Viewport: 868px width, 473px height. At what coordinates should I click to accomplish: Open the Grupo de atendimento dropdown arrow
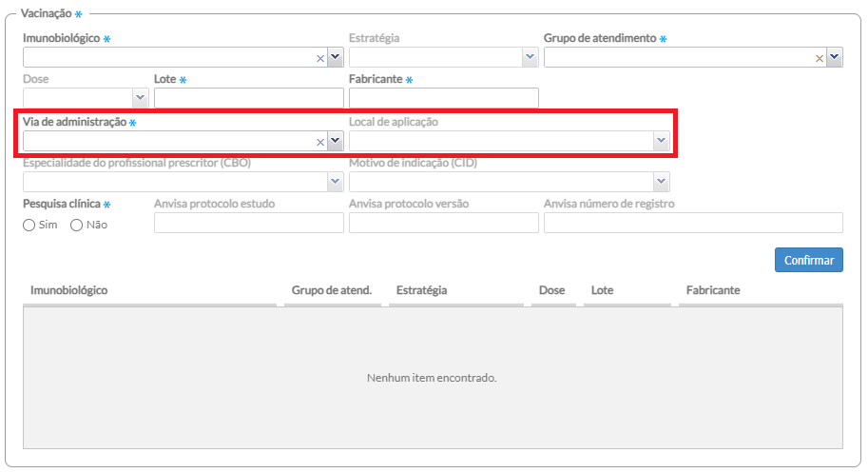click(834, 58)
